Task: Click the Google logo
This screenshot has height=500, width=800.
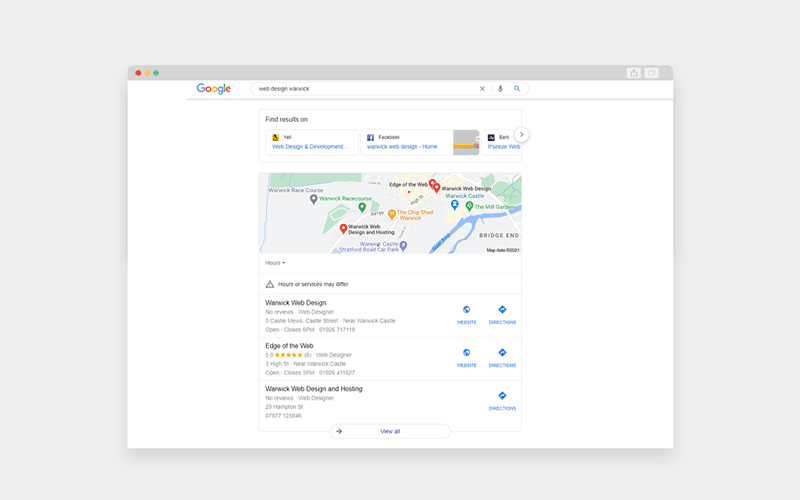Action: click(x=213, y=89)
